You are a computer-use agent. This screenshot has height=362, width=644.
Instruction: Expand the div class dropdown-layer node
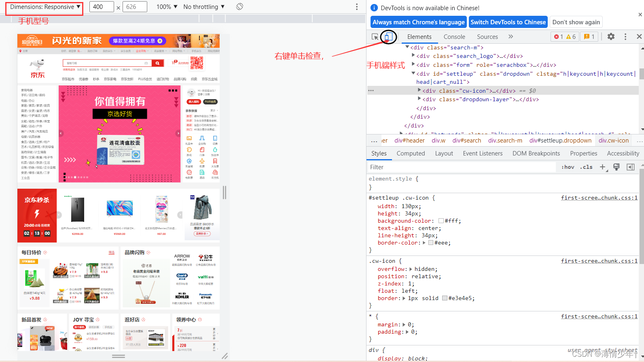click(x=419, y=99)
